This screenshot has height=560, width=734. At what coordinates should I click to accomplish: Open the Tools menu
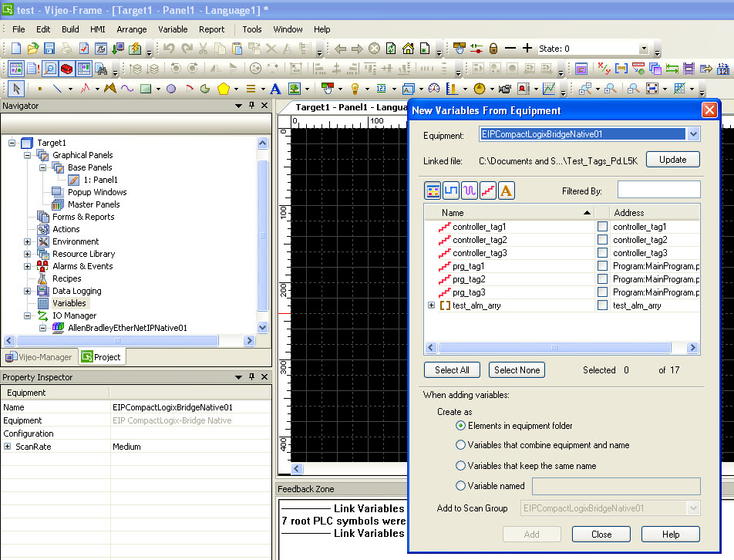(252, 29)
